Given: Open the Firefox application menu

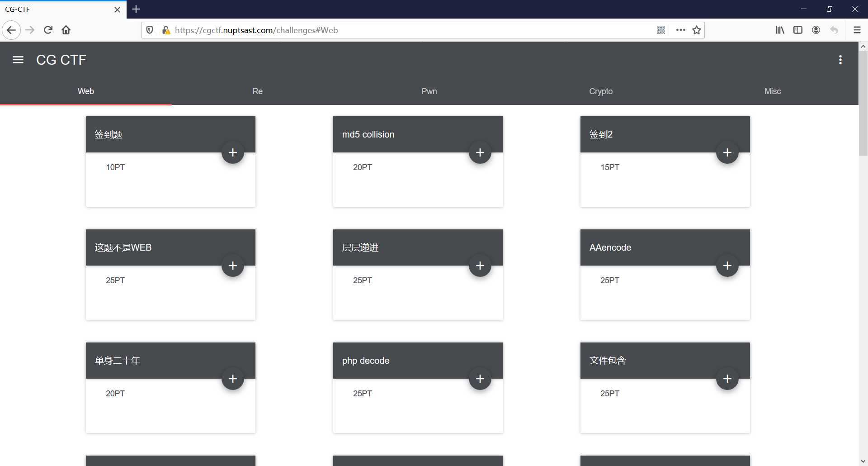Looking at the screenshot, I should pos(857,30).
